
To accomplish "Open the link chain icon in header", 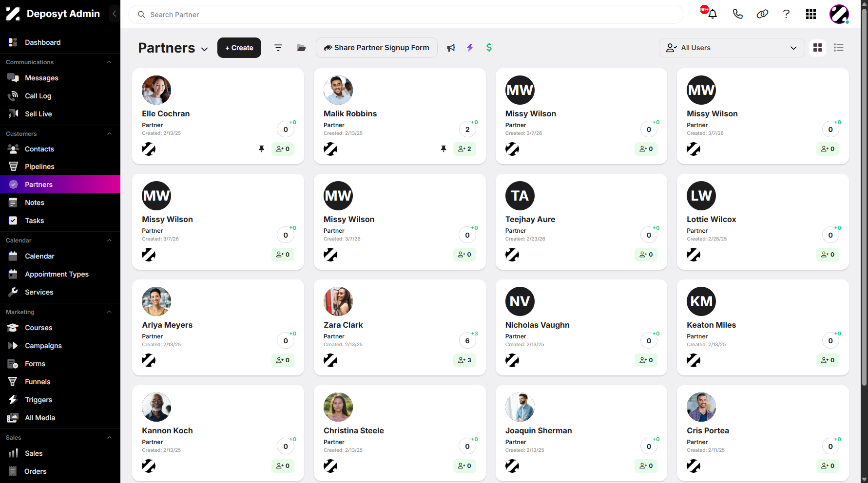I will click(x=762, y=14).
